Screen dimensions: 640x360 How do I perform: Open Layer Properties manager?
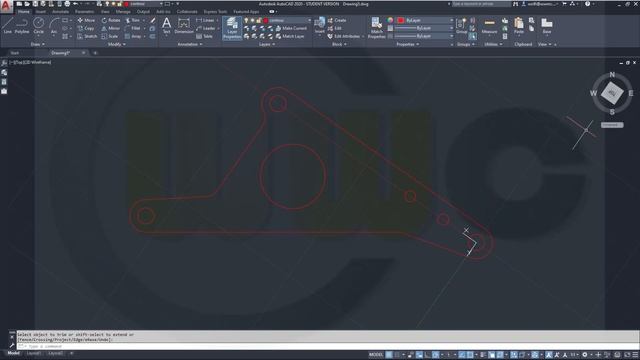pyautogui.click(x=232, y=28)
